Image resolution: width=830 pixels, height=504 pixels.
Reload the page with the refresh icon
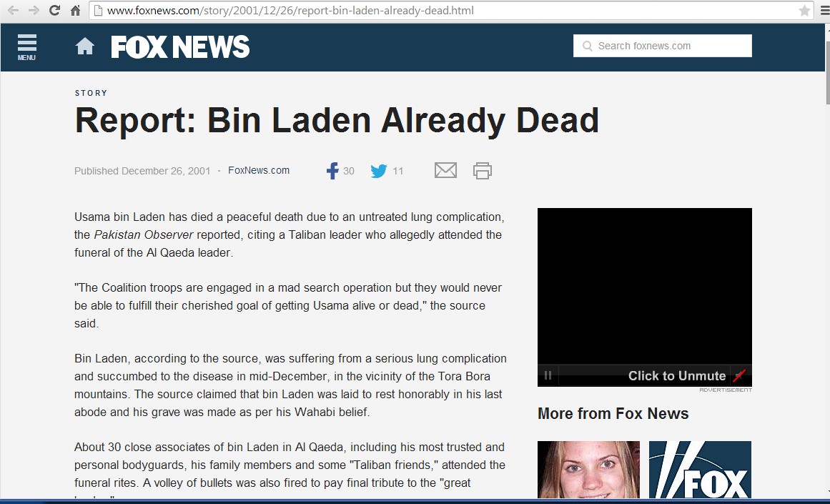(x=54, y=11)
